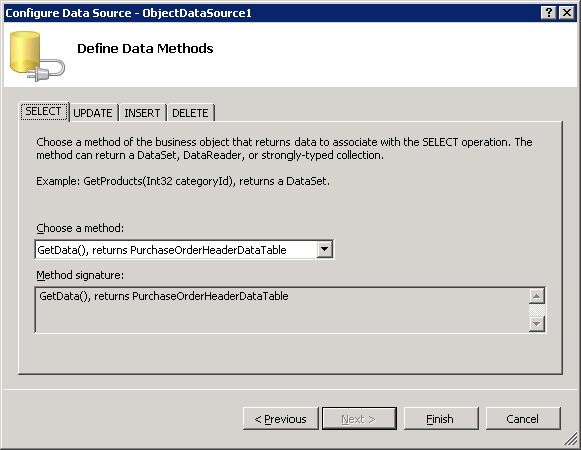Screen dimensions: 581x450
Task: Click the Method signature scrollbar track
Action: (x=537, y=310)
